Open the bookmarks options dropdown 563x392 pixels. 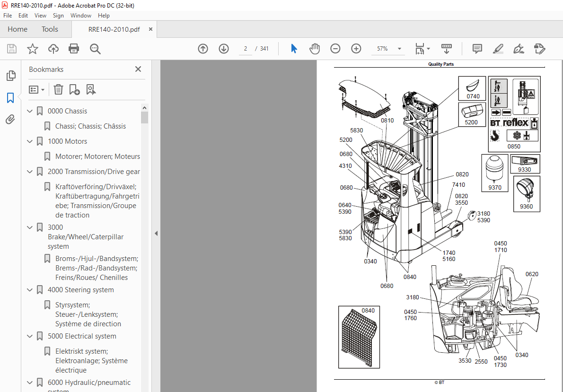[x=36, y=89]
